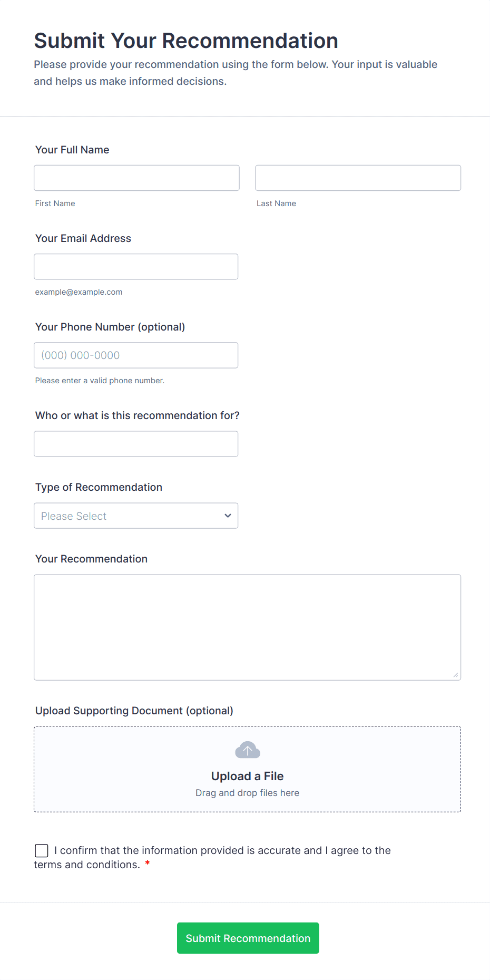Focus the Email Address input field

pyautogui.click(x=135, y=267)
